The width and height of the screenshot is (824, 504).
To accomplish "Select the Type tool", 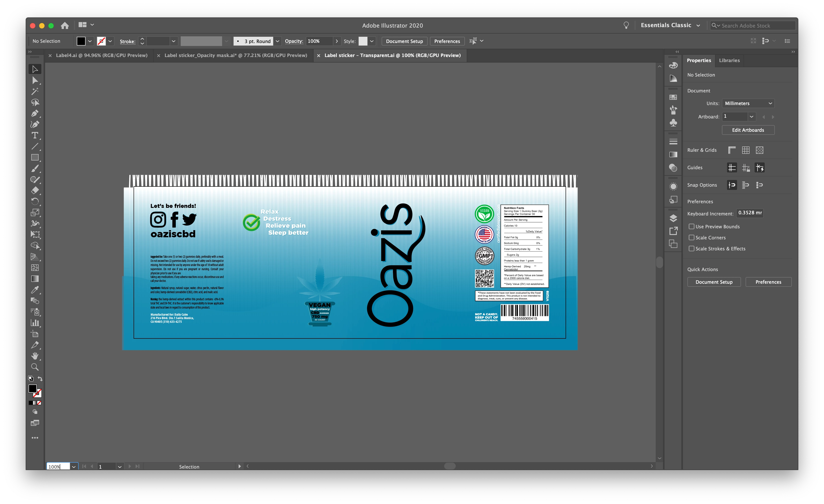I will coord(34,135).
